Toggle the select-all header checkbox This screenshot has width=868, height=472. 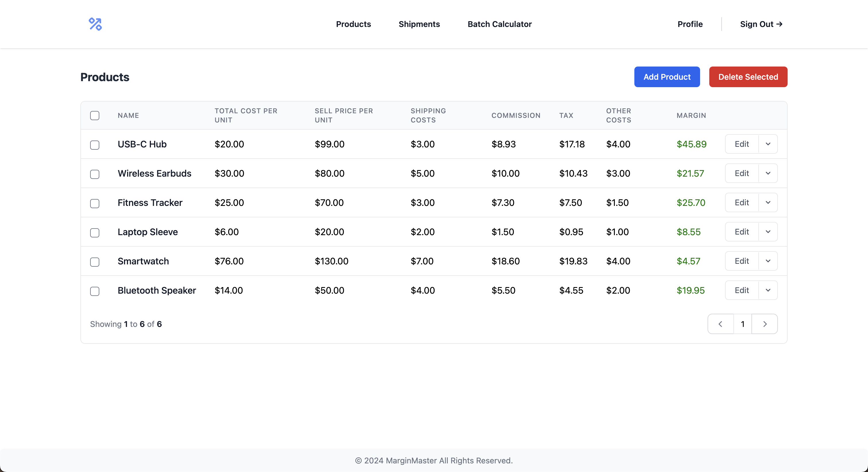[95, 116]
